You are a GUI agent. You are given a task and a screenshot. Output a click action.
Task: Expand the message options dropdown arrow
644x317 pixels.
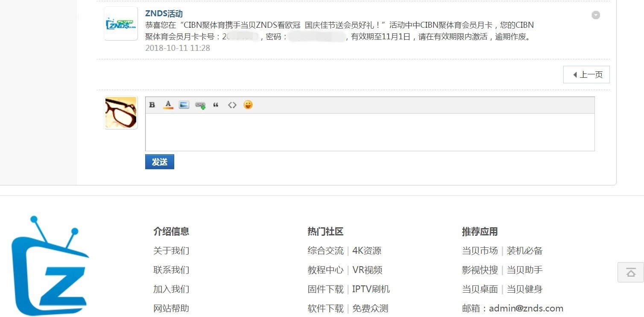(596, 15)
